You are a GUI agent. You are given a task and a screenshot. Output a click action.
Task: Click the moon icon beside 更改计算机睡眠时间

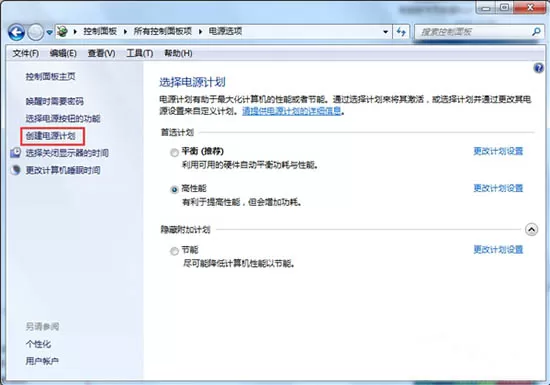pyautogui.click(x=15, y=170)
